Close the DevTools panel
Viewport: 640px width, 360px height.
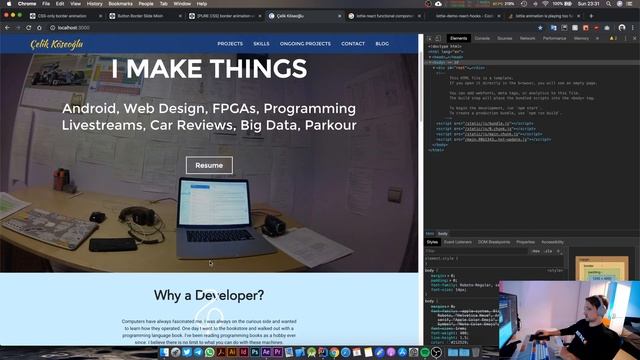(x=634, y=38)
